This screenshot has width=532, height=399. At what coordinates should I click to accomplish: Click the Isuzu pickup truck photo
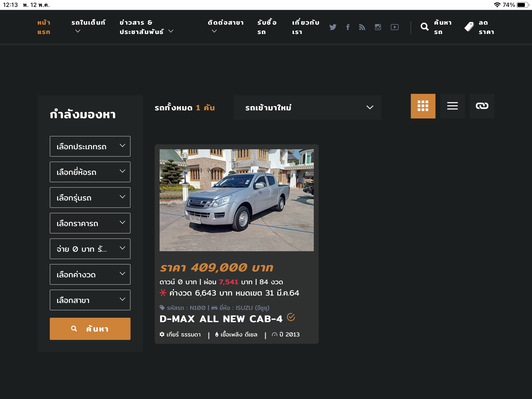[236, 200]
